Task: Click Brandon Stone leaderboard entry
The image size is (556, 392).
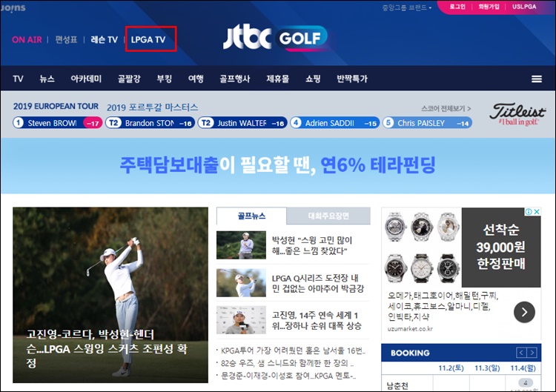Action: (x=150, y=123)
